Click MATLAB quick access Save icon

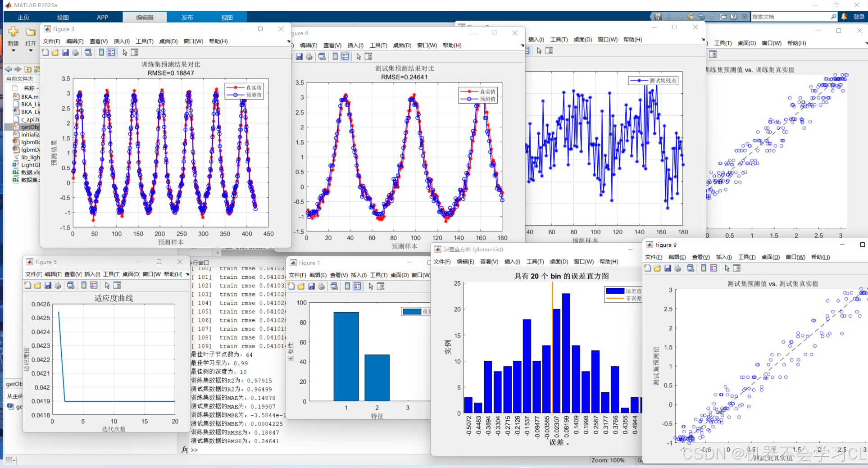click(658, 17)
